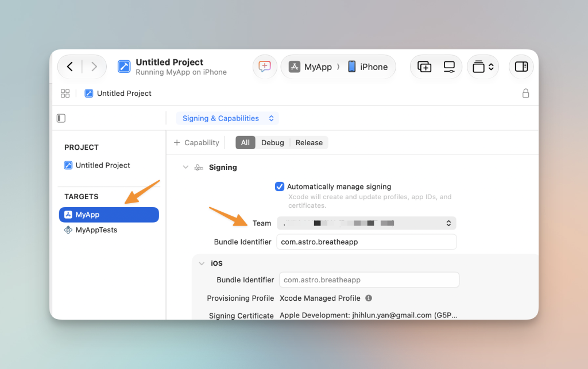Viewport: 588px width, 369px height.
Task: Go back with the left chevron button
Action: click(x=70, y=67)
